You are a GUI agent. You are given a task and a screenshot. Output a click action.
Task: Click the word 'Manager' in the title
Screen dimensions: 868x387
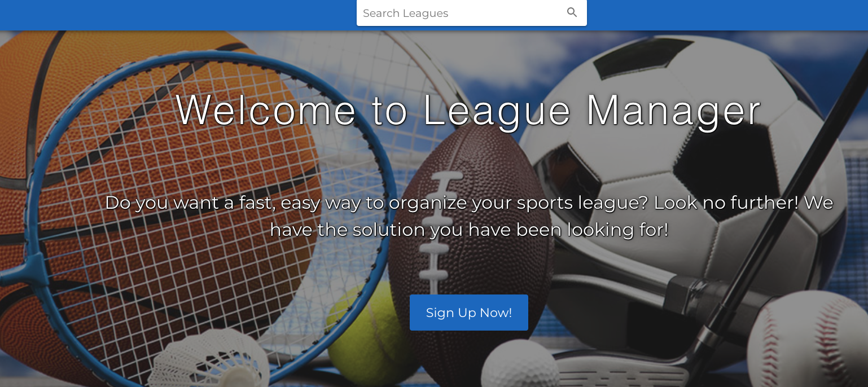tap(674, 110)
